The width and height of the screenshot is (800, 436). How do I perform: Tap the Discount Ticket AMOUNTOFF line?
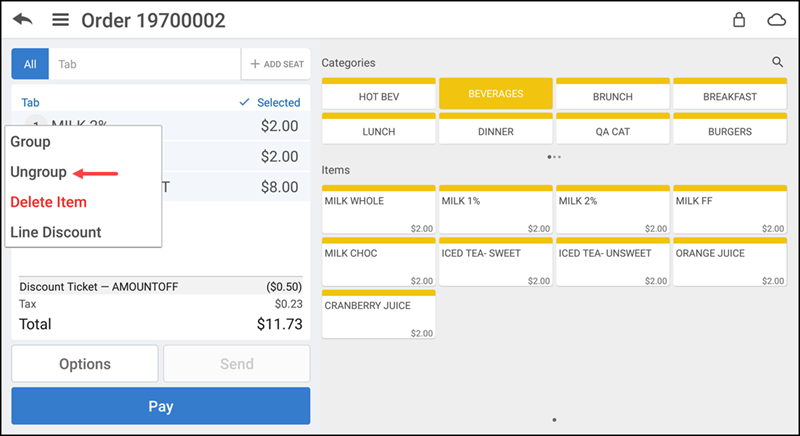point(161,287)
